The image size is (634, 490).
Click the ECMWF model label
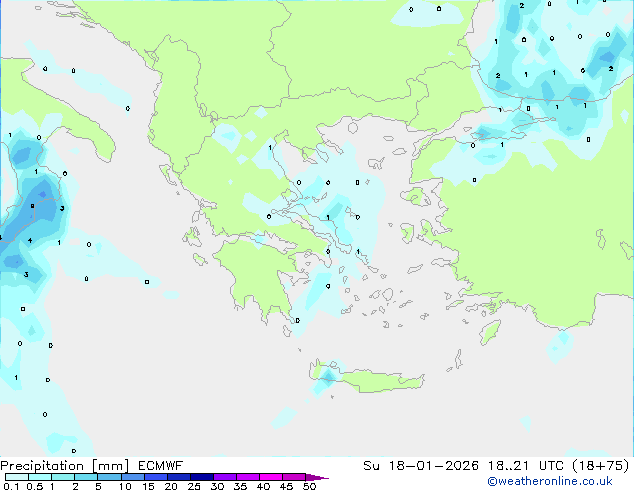[x=159, y=465]
